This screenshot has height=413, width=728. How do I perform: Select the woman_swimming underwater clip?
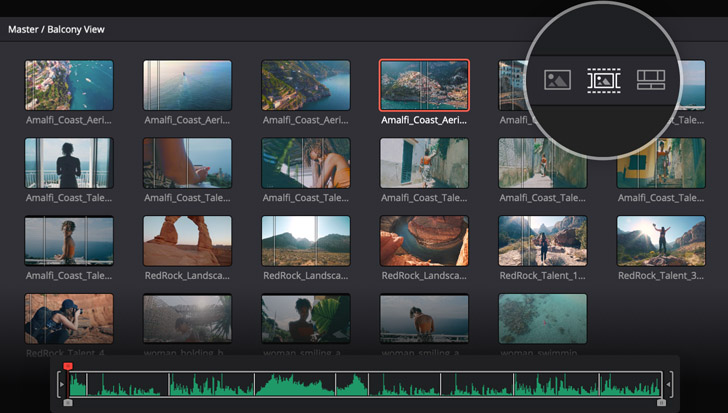click(543, 319)
